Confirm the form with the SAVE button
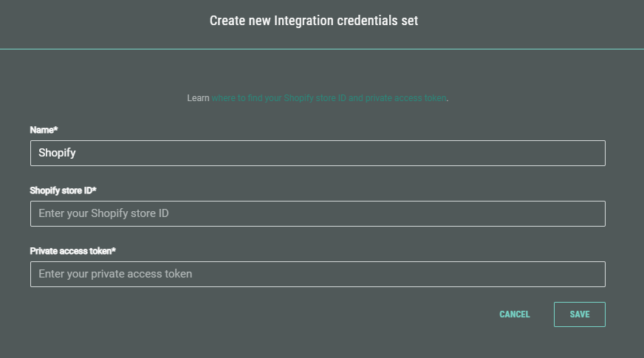This screenshot has width=644, height=358. 579,314
